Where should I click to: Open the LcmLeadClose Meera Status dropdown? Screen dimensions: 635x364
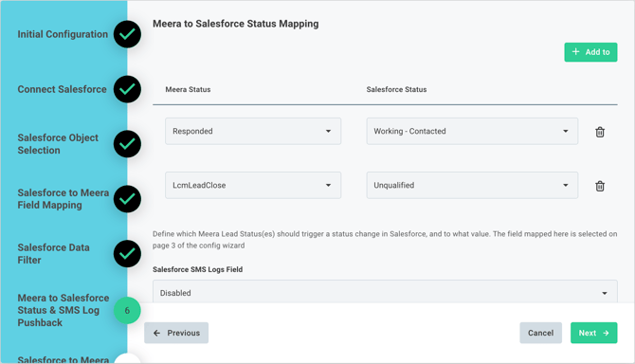tap(253, 185)
